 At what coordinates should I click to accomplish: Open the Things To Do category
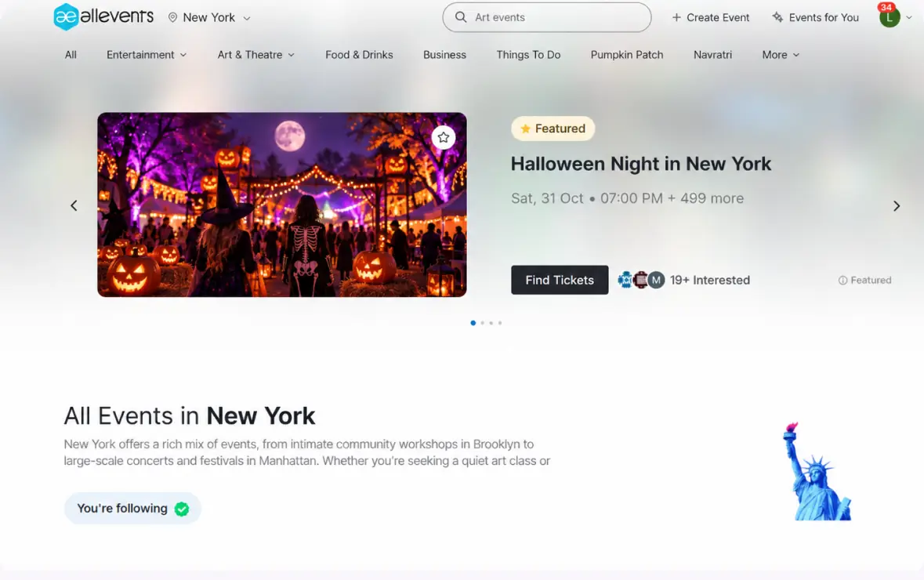click(x=528, y=55)
